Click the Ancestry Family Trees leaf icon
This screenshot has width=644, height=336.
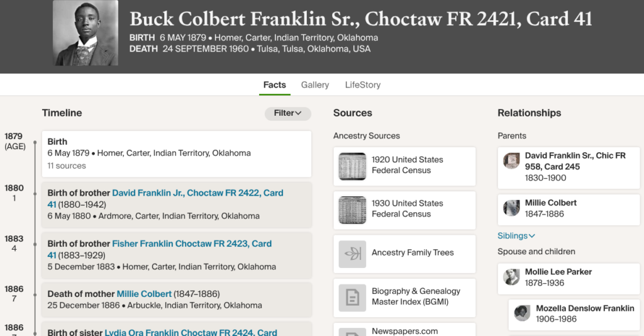[x=352, y=254]
